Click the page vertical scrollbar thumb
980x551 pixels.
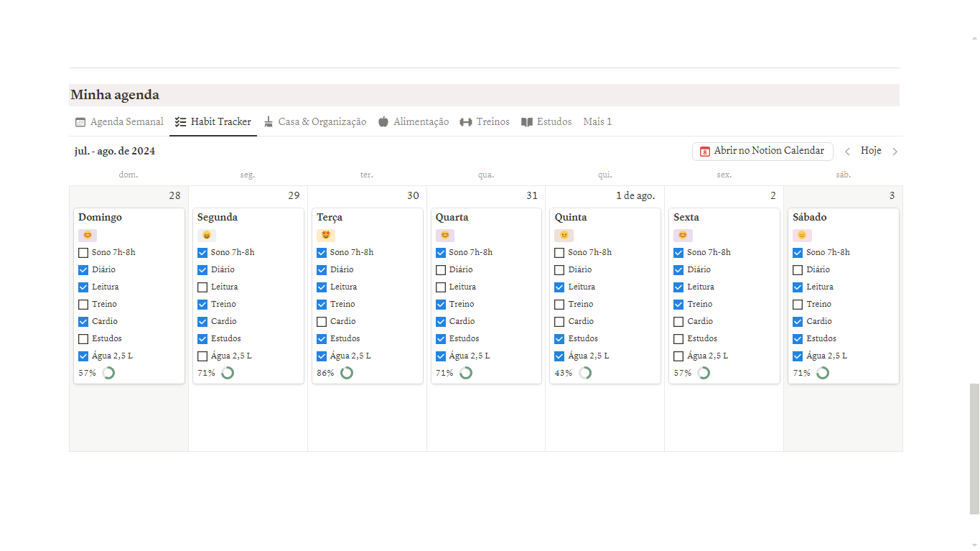[974, 449]
